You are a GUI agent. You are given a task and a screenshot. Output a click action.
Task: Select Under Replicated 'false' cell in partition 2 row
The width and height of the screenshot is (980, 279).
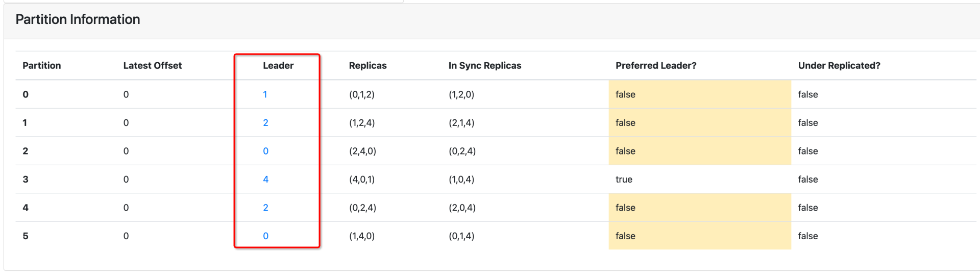tap(807, 151)
